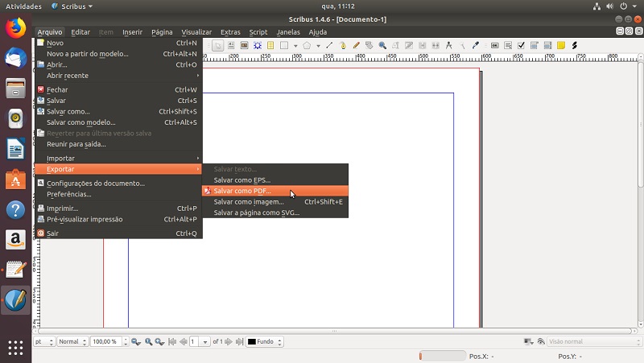Click the zoom out magnifier button
Screen dimensions: 644x363
click(136, 341)
